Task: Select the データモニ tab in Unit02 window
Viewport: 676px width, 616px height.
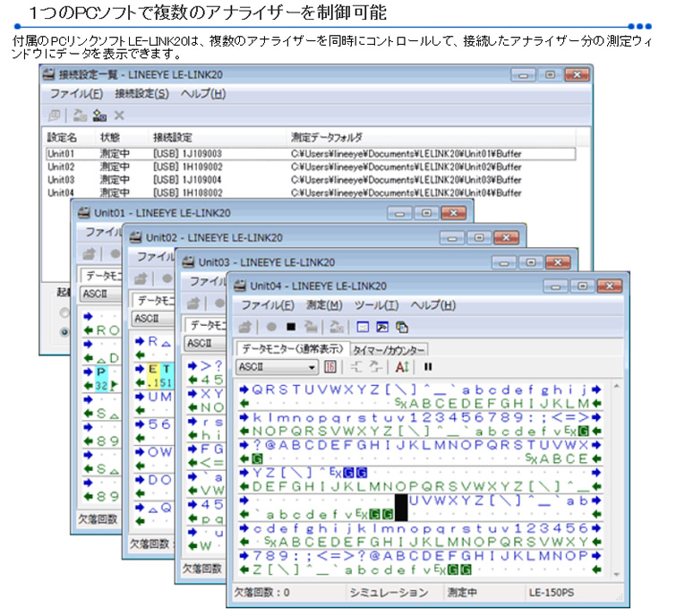Action: tap(154, 300)
